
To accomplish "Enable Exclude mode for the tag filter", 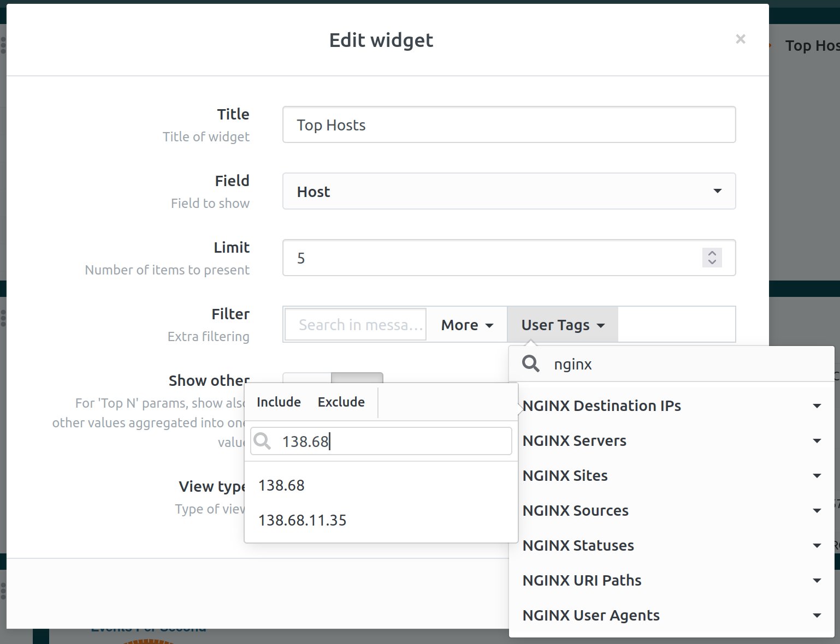I will [x=341, y=402].
